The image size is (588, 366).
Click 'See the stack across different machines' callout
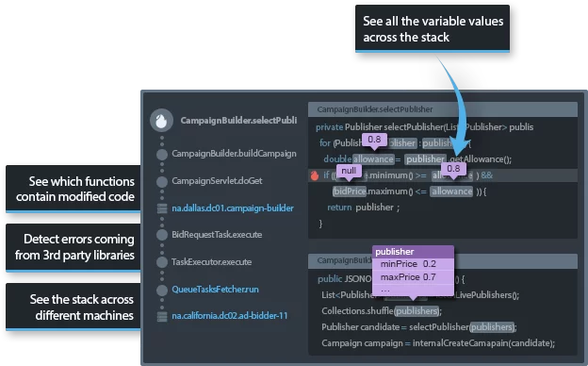coord(73,308)
